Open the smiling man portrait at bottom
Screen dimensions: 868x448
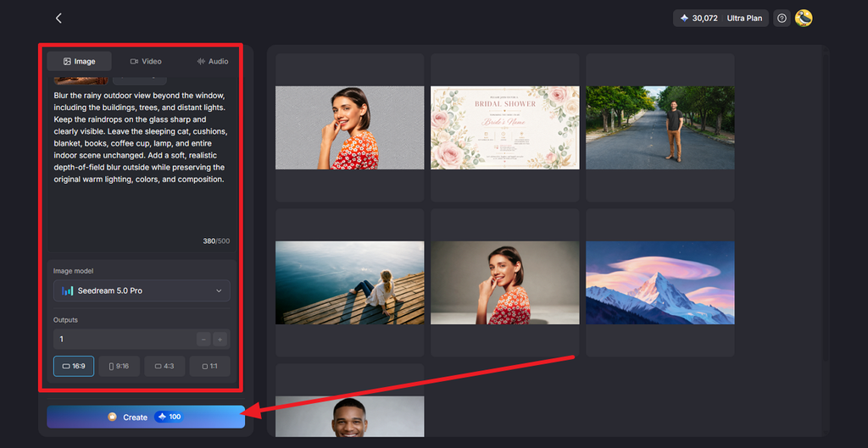[x=350, y=417]
